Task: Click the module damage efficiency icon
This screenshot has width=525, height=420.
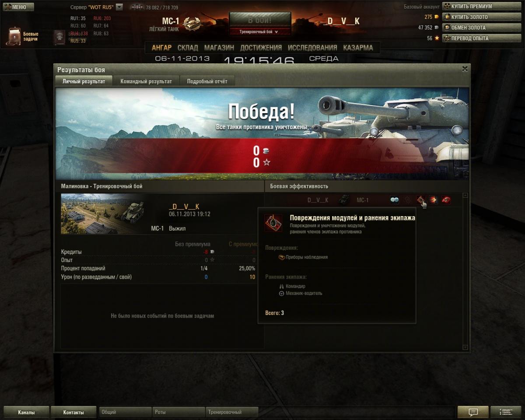Action: tap(420, 200)
